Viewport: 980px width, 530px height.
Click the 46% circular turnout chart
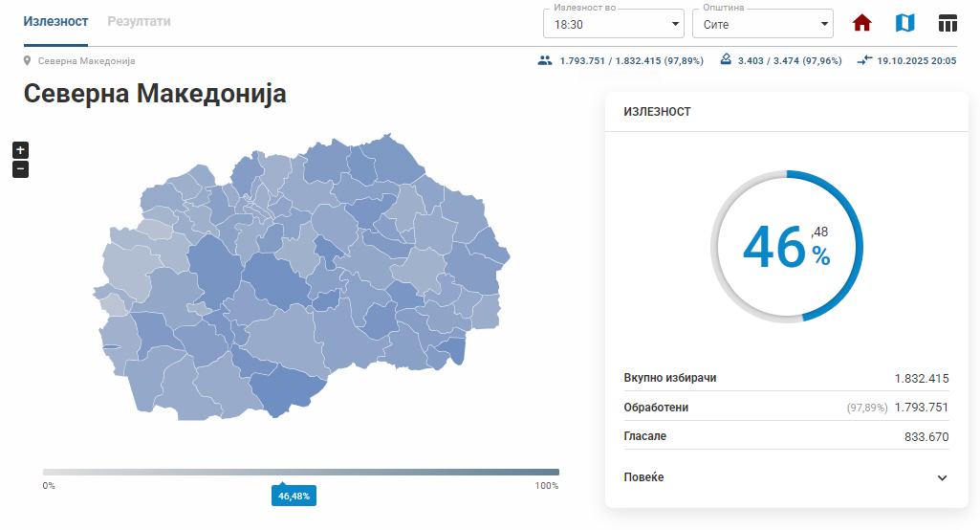click(786, 247)
